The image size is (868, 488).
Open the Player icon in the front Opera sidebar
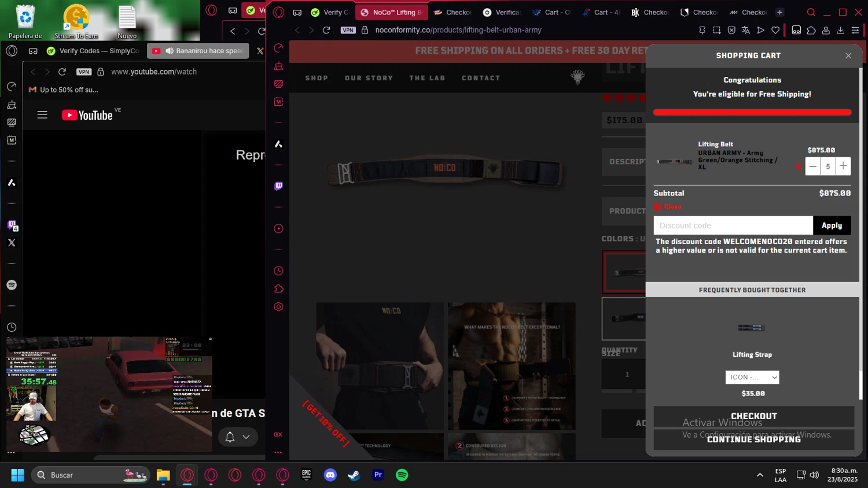pos(278,228)
